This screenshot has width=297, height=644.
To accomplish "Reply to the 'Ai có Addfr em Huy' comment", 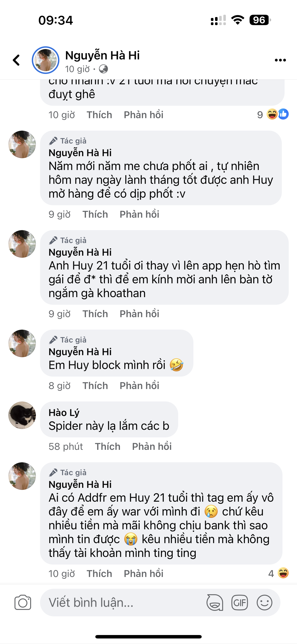I will pos(143,574).
